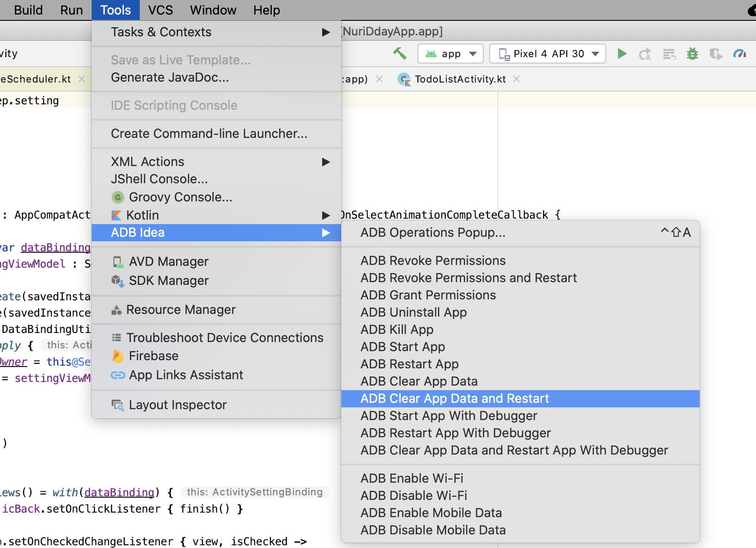Select ADB Enable Wi-Fi
The height and width of the screenshot is (548, 756).
click(520, 479)
